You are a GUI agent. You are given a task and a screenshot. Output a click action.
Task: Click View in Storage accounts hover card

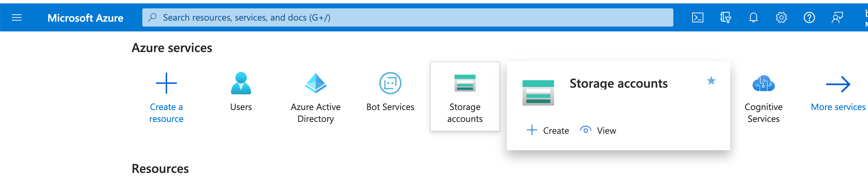click(598, 130)
